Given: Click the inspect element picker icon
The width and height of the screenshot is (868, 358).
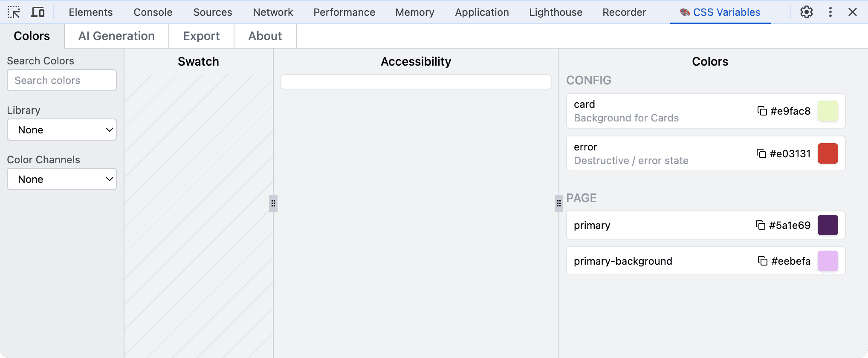Looking at the screenshot, I should (14, 12).
